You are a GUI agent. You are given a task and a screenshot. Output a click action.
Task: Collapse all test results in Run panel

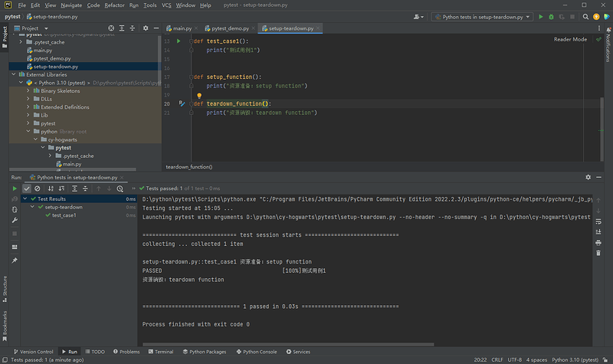click(x=85, y=189)
